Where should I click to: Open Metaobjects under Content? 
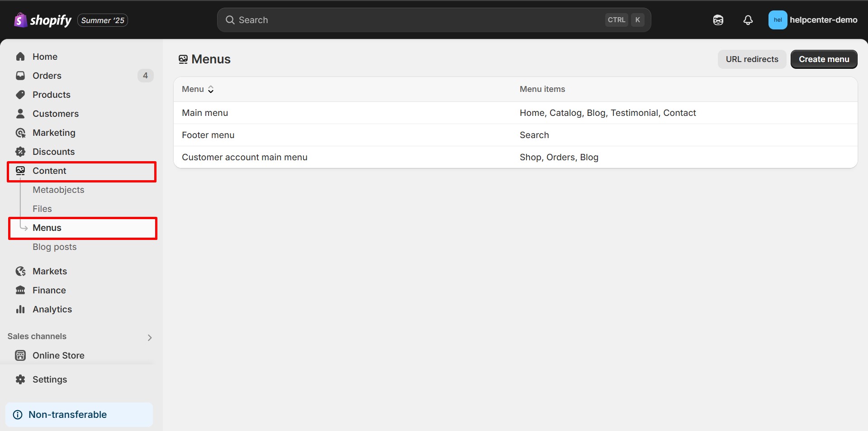point(58,190)
